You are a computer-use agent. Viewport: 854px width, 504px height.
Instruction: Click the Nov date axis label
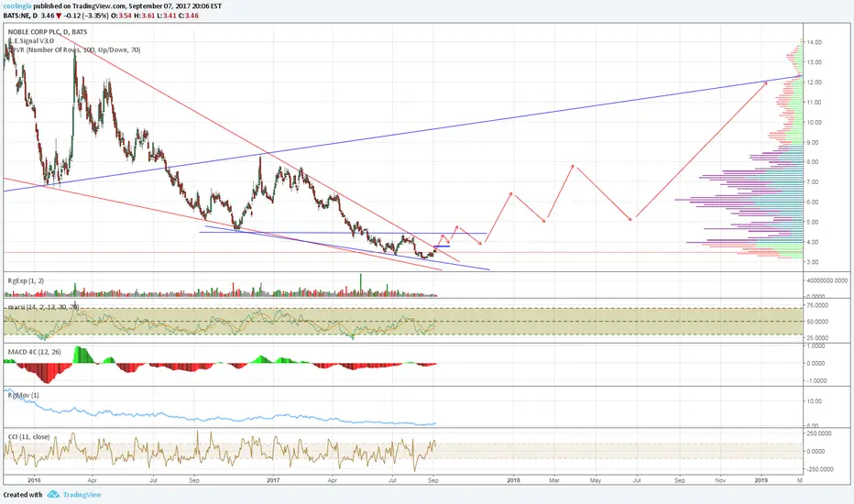click(720, 480)
